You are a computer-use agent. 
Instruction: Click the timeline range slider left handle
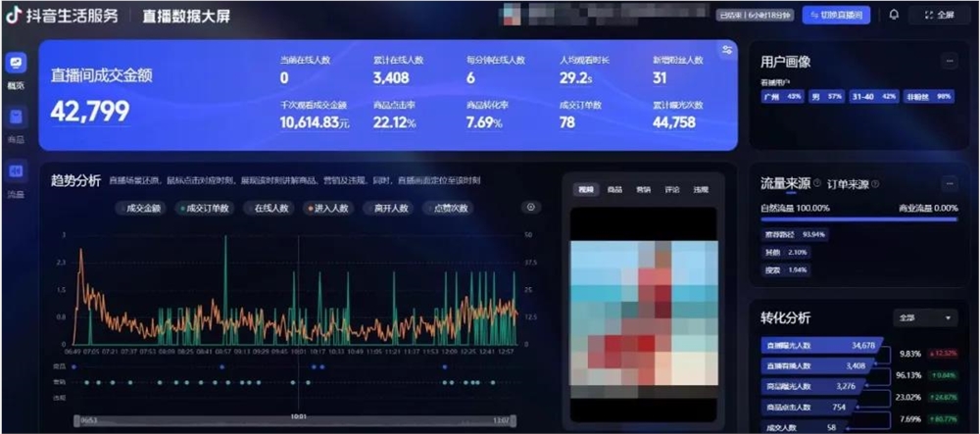pos(76,420)
